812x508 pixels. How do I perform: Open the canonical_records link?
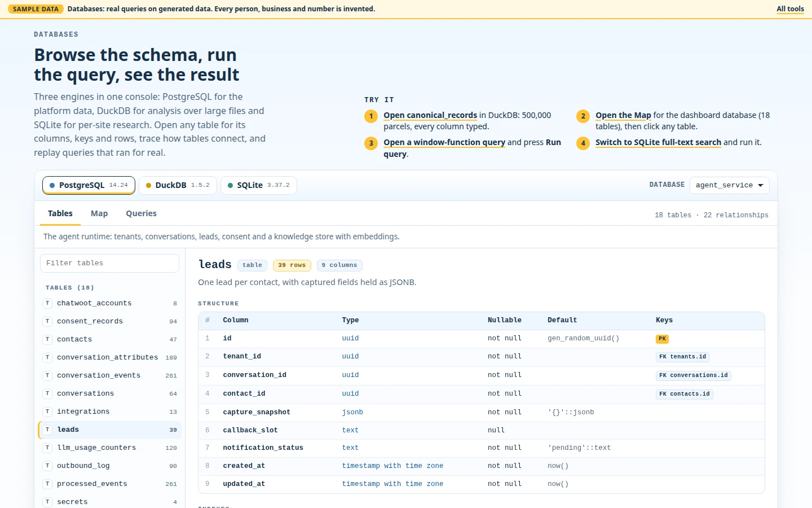click(430, 115)
